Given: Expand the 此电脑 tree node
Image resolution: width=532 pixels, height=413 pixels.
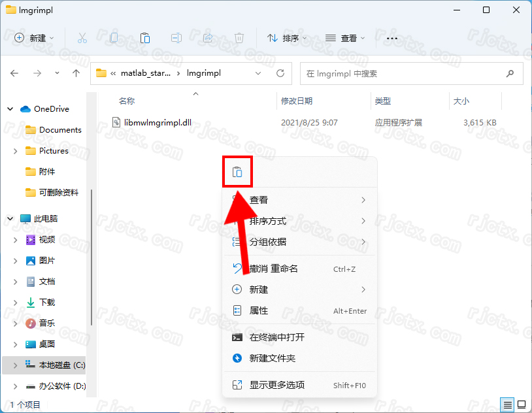Looking at the screenshot, I should tap(8, 219).
